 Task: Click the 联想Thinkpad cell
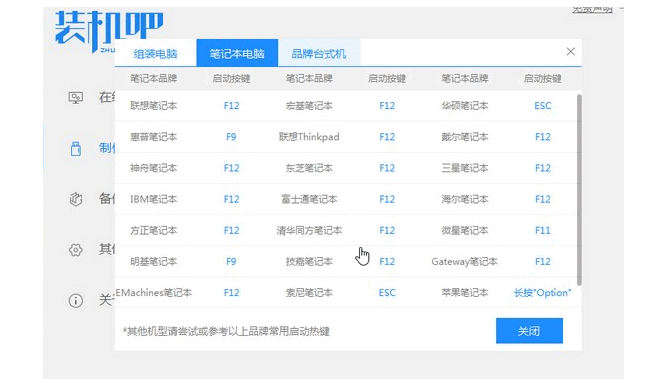pos(309,137)
